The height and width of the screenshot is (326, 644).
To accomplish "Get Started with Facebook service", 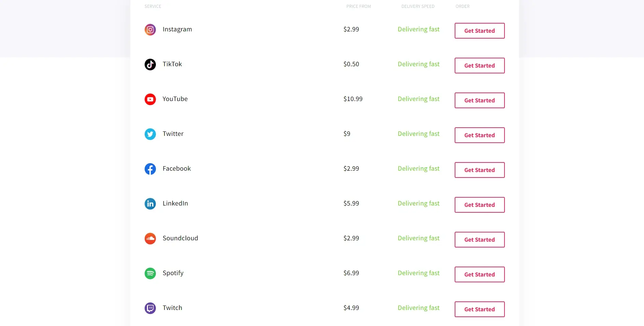I will click(480, 170).
